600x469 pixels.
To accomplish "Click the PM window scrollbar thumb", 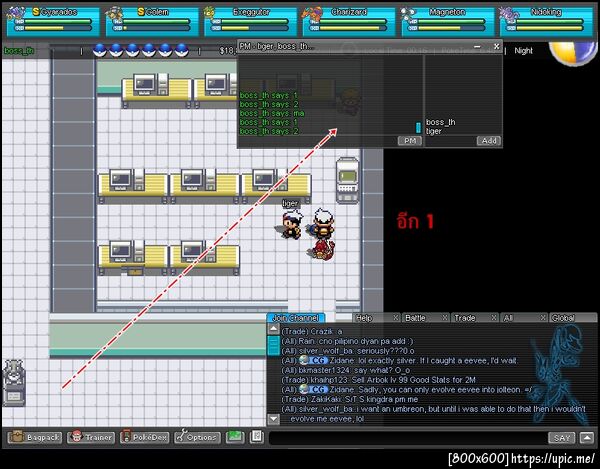I will point(418,127).
